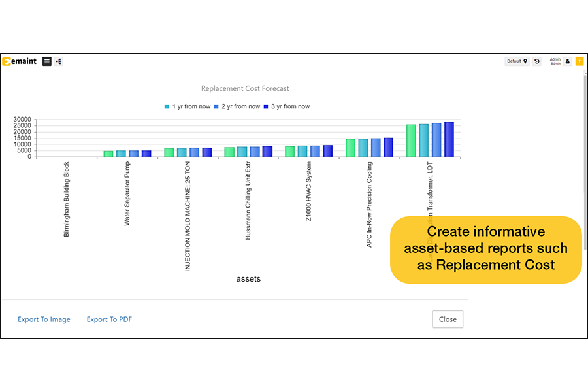Open the hamburger main menu
Image resolution: width=588 pixels, height=392 pixels.
click(x=47, y=61)
